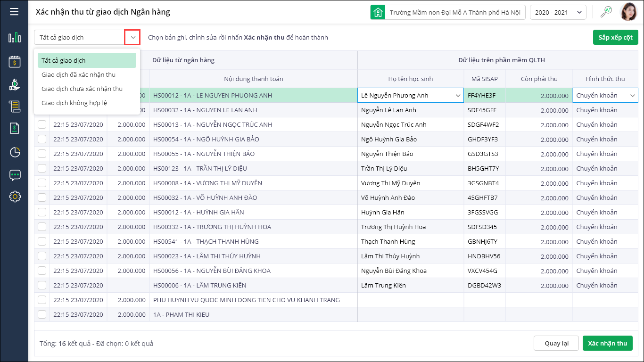Screen dimensions: 644x362
Task: Open the hamburger navigation menu
Action: (14, 11)
